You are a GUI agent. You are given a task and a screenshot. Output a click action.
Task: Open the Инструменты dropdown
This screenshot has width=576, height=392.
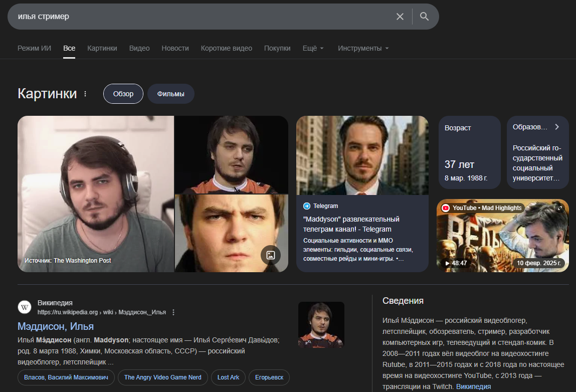[x=363, y=48]
